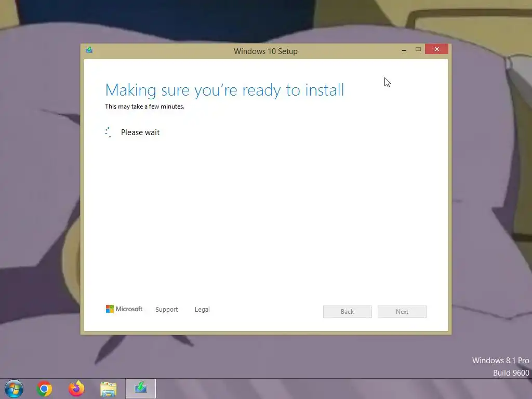Open File Explorer from the taskbar
This screenshot has height=399, width=532.
pyautogui.click(x=109, y=389)
